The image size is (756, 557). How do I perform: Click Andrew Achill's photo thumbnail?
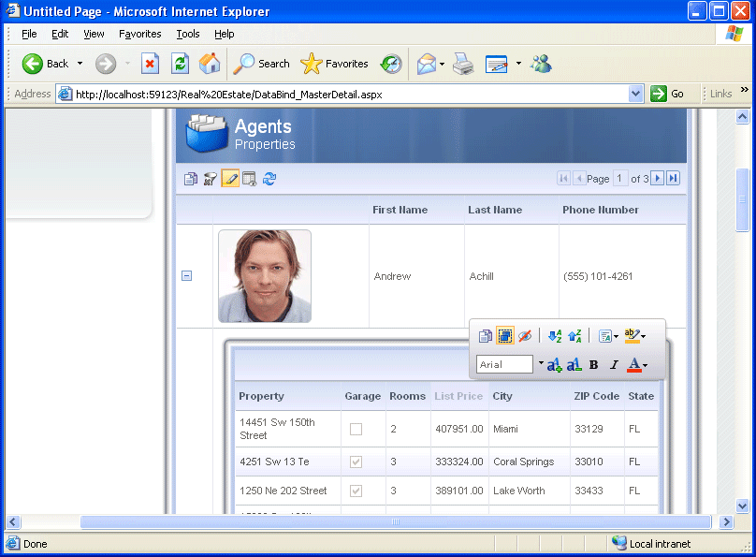click(x=265, y=276)
